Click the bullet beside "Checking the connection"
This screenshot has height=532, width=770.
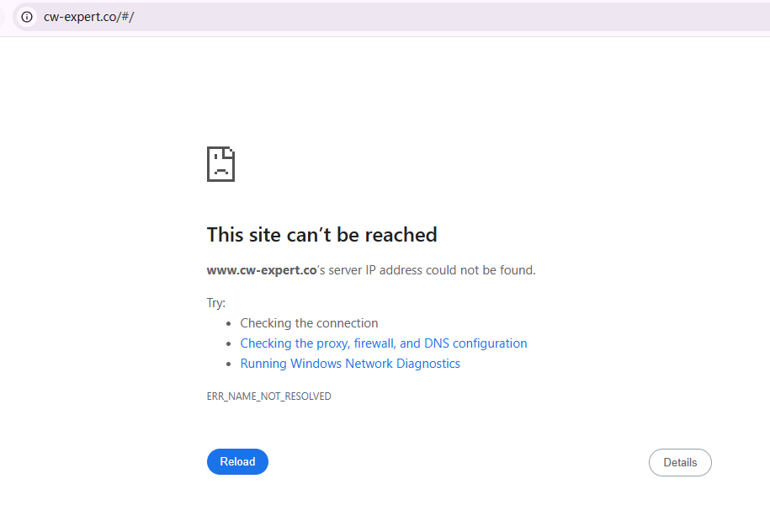(229, 323)
